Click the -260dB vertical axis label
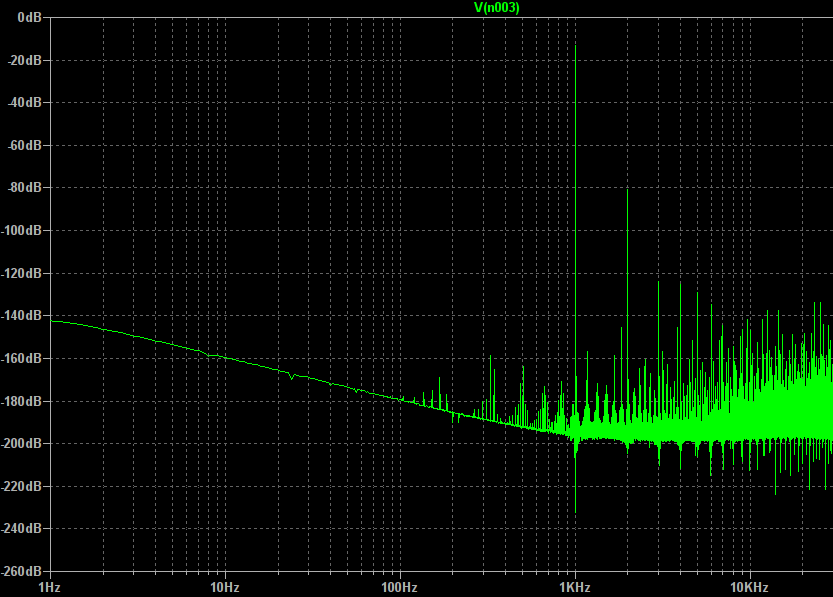This screenshot has width=833, height=597. pos(22,572)
